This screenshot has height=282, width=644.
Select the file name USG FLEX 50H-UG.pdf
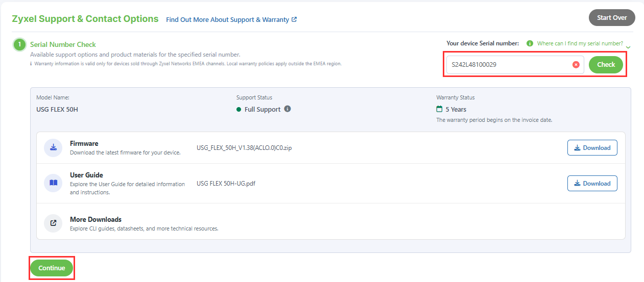pyautogui.click(x=226, y=184)
